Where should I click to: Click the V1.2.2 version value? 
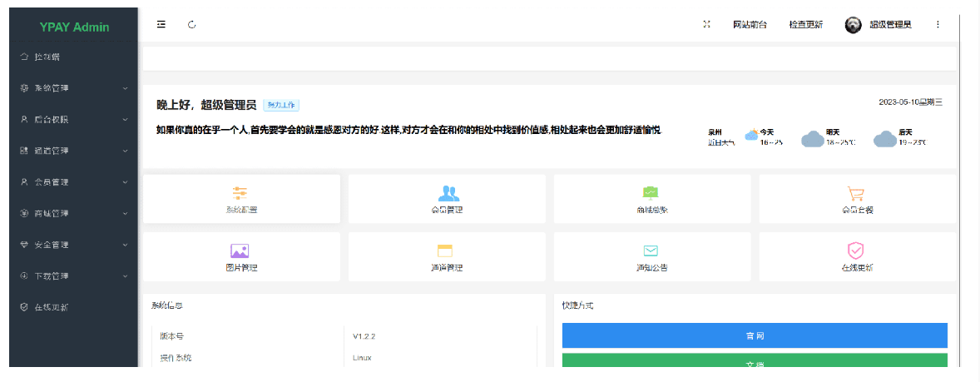364,336
